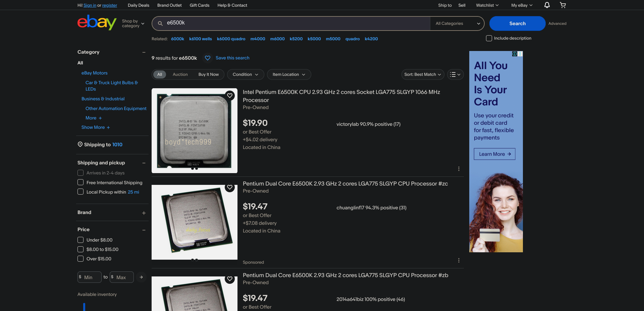The image size is (644, 311).
Task: Watch the Pentium Dual Core #zc listing
Action: pos(230,187)
